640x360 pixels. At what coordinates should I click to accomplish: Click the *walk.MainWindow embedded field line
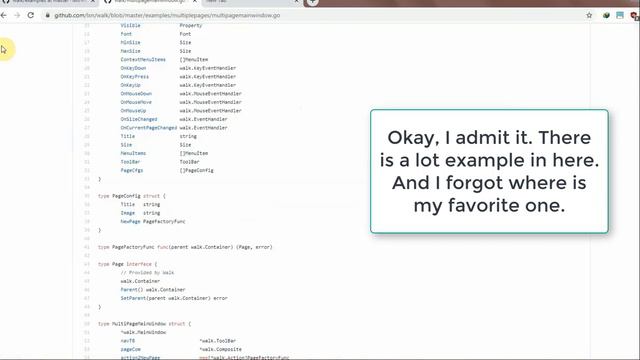[143, 332]
